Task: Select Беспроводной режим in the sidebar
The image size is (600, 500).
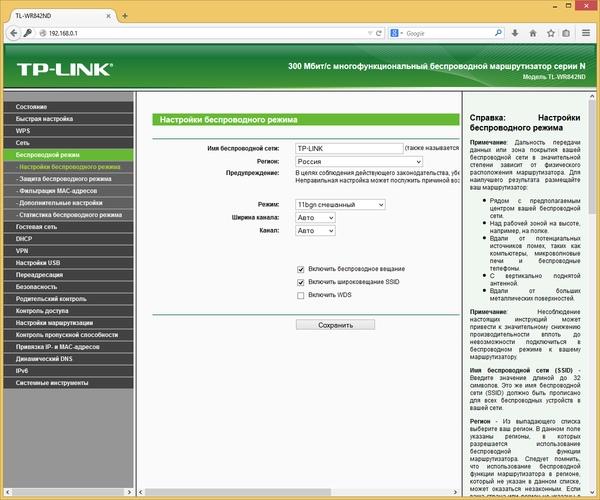Action: click(69, 155)
